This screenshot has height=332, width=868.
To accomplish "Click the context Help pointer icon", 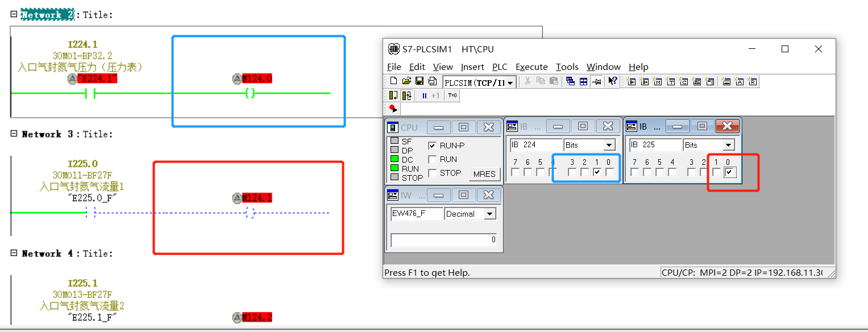I will [x=612, y=82].
